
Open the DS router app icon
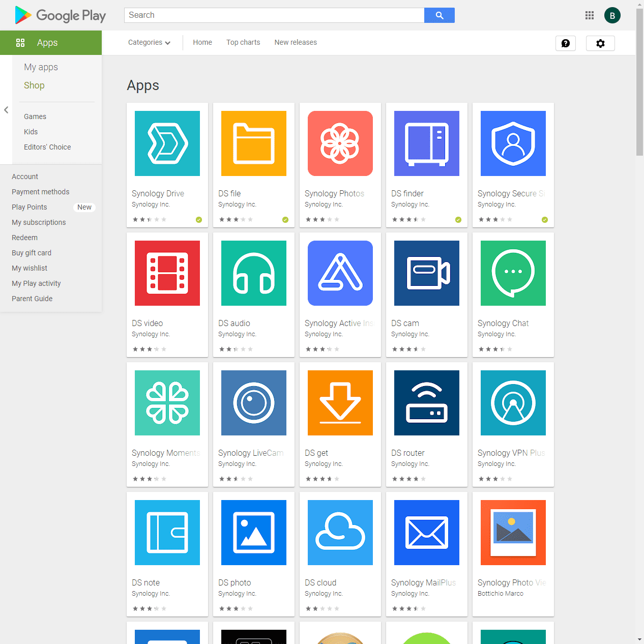427,403
